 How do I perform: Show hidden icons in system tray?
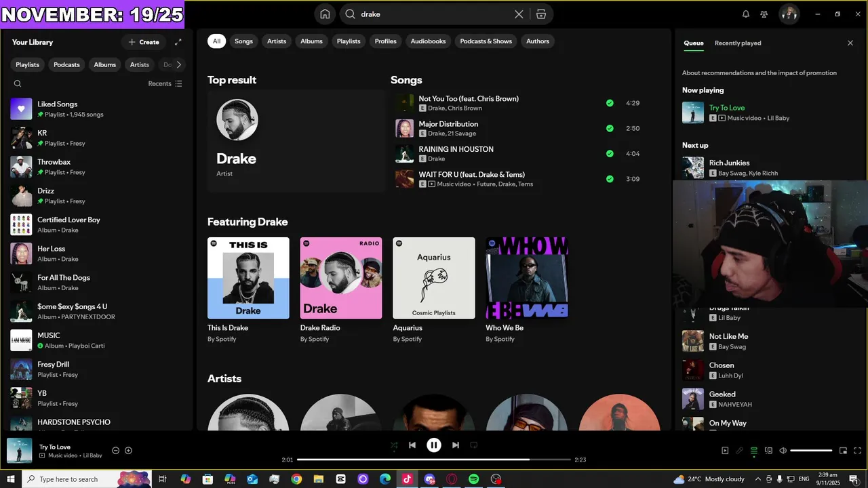point(758,479)
